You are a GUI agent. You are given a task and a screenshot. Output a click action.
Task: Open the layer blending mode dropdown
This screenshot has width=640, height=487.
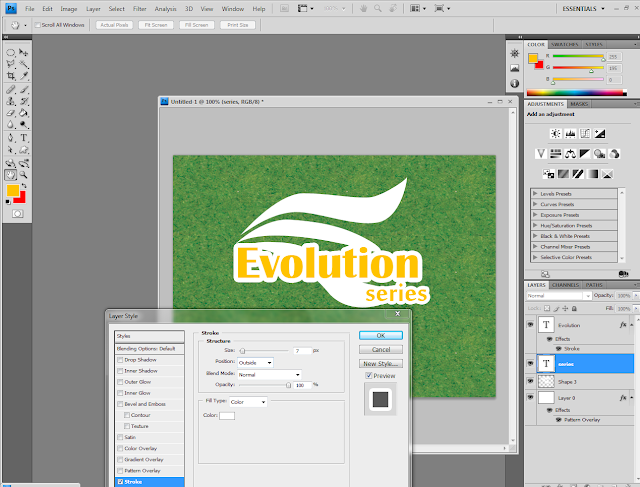click(558, 296)
